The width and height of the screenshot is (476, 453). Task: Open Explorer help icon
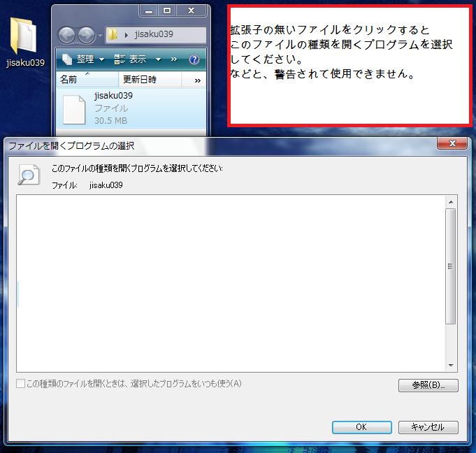click(x=194, y=59)
